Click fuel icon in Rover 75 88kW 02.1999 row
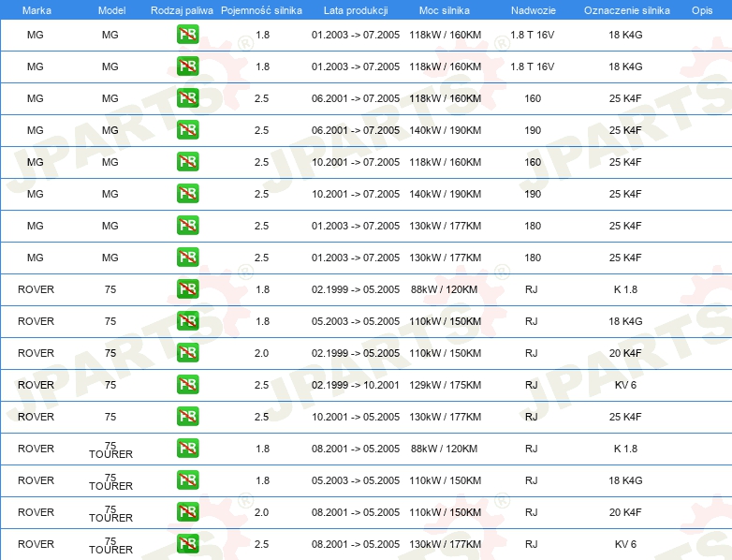732x560 pixels. click(x=187, y=289)
